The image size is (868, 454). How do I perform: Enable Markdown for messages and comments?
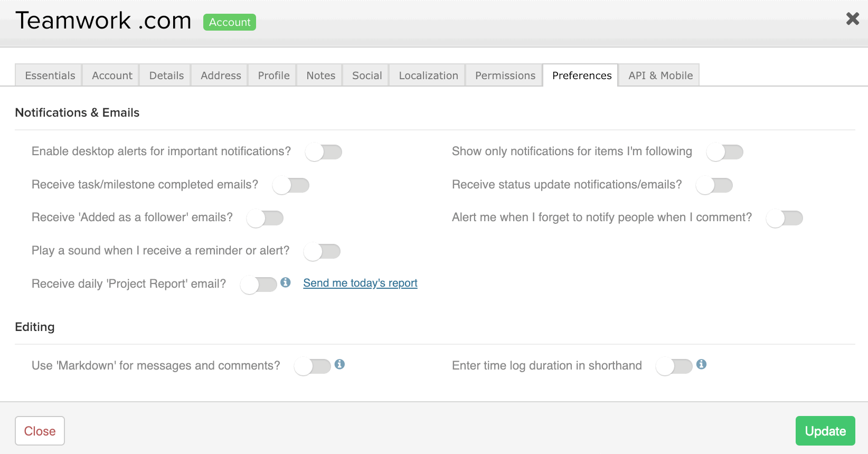point(313,366)
